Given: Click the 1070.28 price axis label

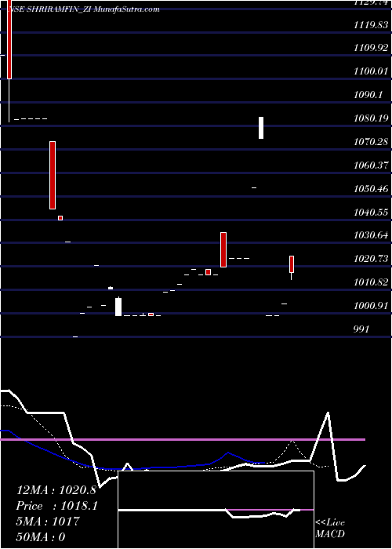Looking at the screenshot, I should (371, 142).
